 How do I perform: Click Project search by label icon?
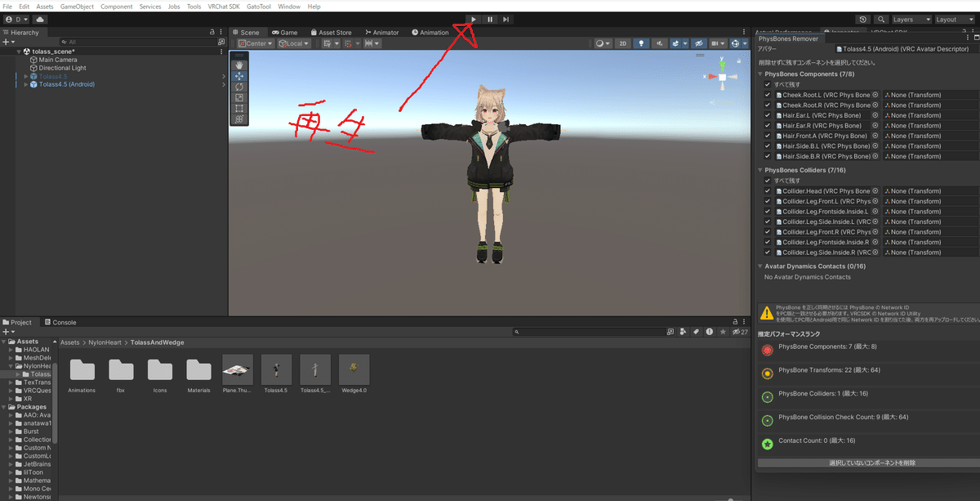[x=696, y=332]
